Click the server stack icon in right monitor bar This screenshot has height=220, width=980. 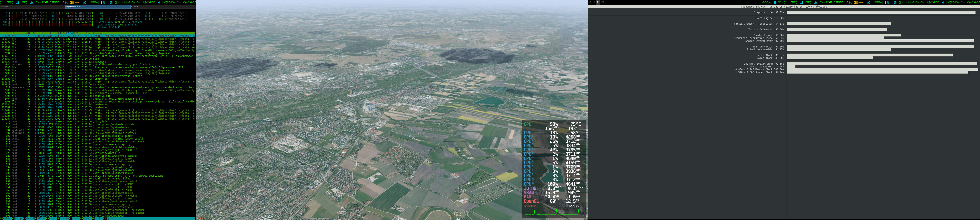click(802, 2)
